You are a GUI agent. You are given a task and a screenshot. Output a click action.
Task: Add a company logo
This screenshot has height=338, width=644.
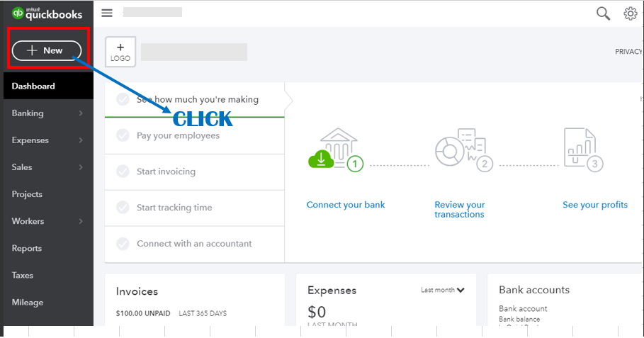(x=120, y=52)
